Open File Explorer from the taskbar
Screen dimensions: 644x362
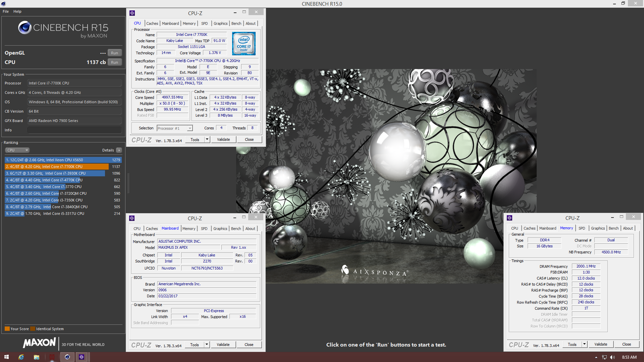coord(37,357)
